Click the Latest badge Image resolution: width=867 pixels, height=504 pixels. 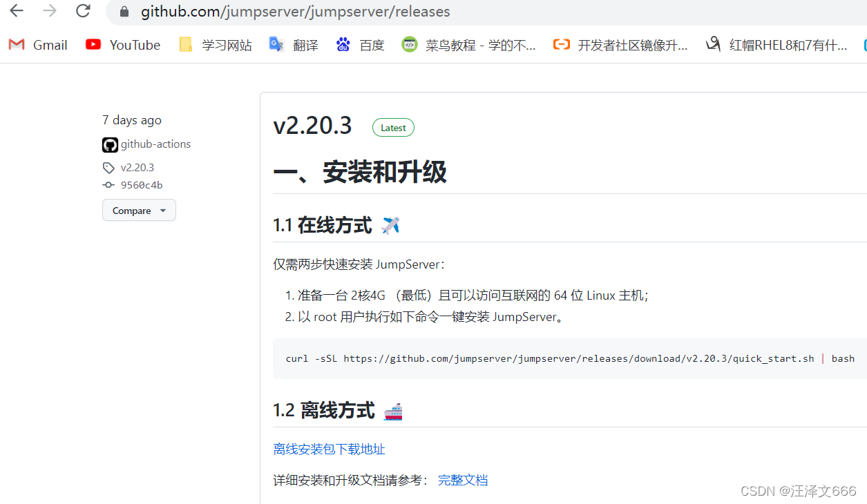tap(393, 128)
